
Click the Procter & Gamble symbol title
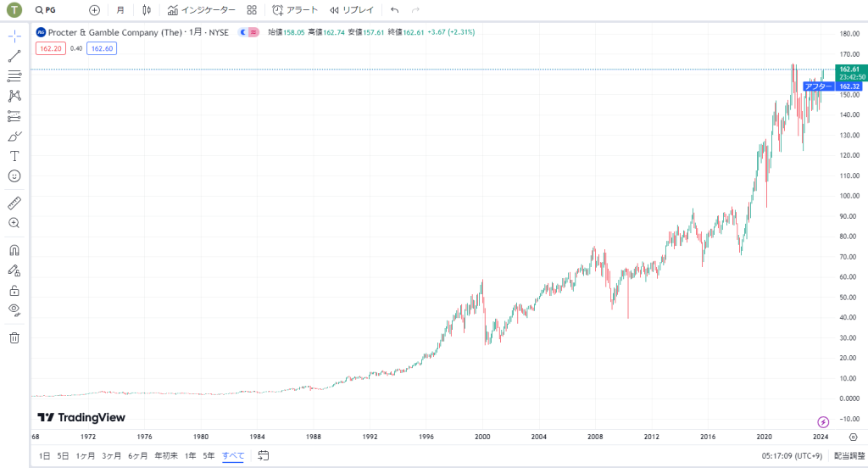114,33
